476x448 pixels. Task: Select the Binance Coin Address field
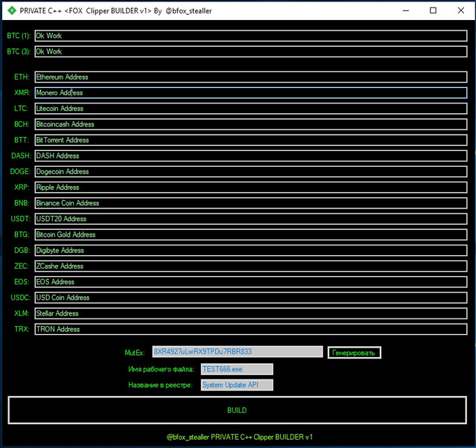[x=251, y=203]
